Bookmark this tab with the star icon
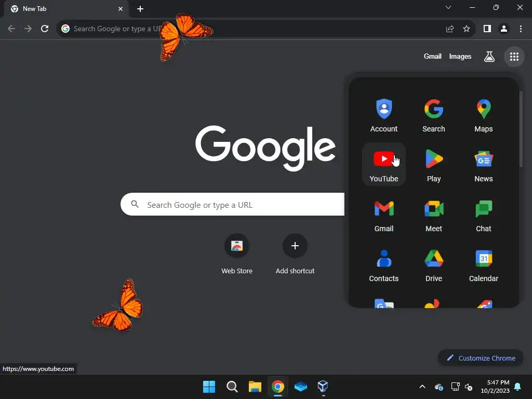The image size is (532, 399). 467,29
